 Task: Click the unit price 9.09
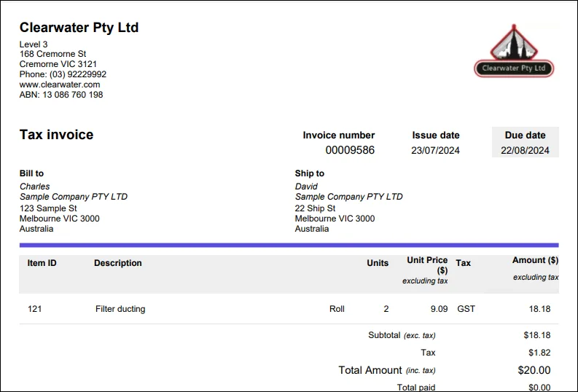point(439,309)
